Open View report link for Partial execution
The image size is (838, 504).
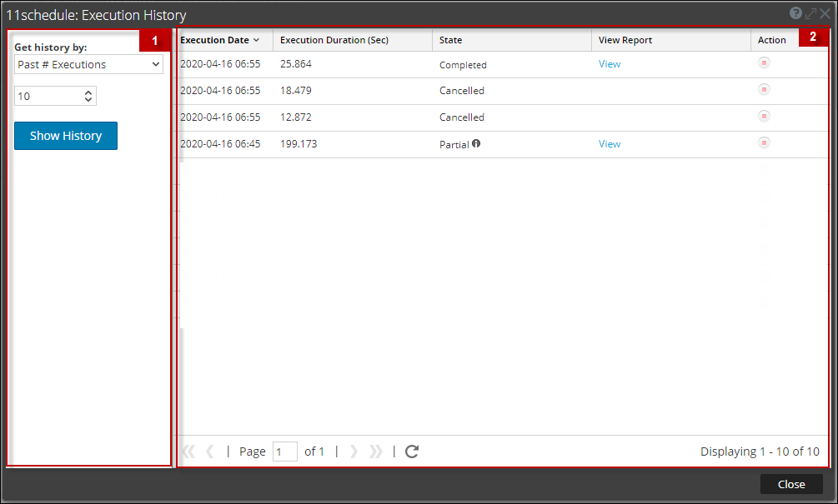[610, 144]
